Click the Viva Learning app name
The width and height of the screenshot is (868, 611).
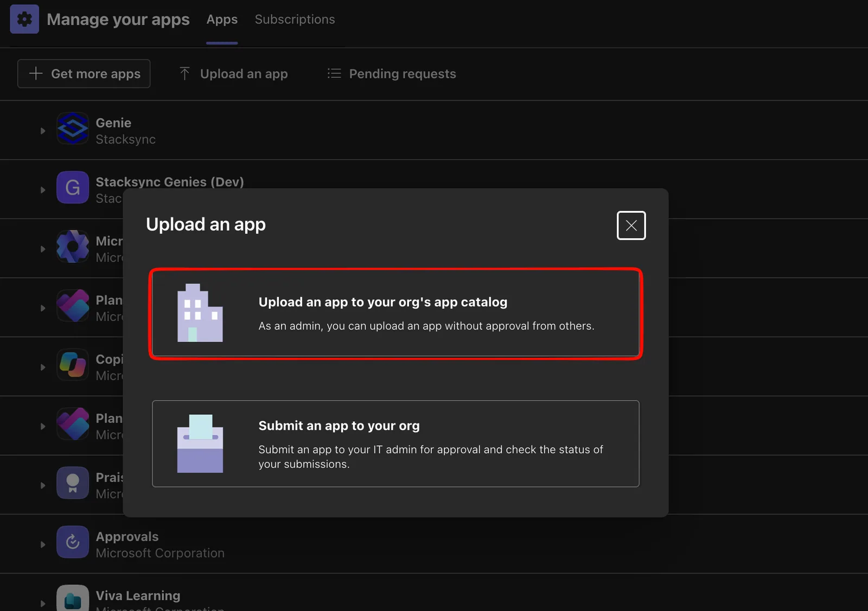[x=138, y=596]
